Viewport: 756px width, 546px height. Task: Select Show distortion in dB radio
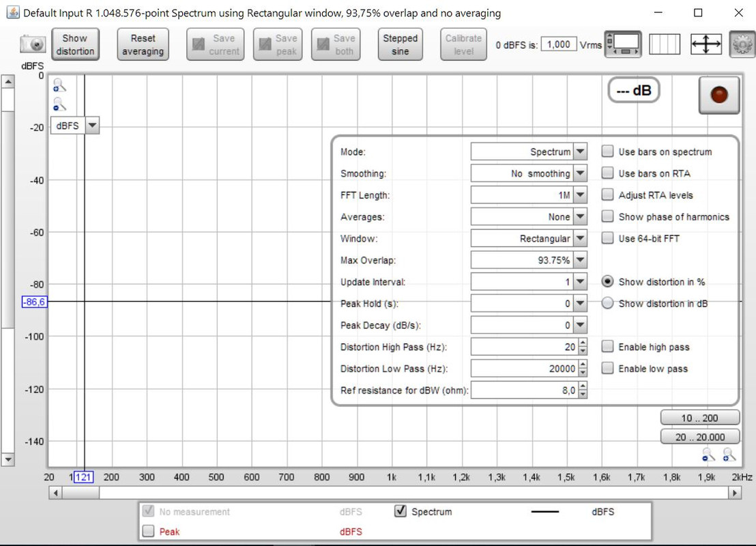click(x=607, y=304)
